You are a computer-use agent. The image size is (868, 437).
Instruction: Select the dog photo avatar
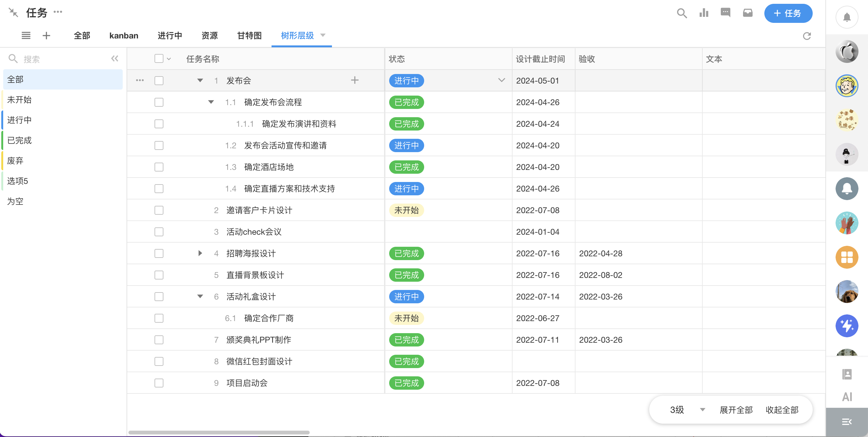pos(847,292)
